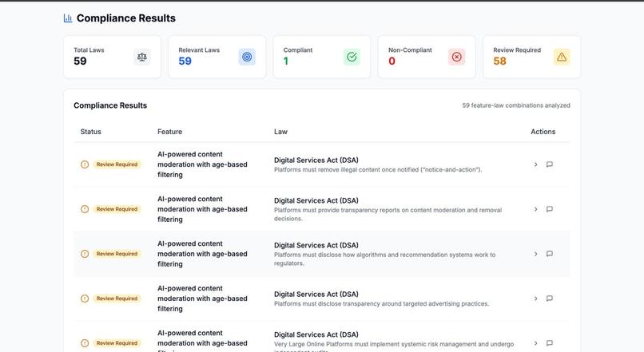Click the Feature column header
Viewport: 644px width, 352px height.
click(169, 132)
